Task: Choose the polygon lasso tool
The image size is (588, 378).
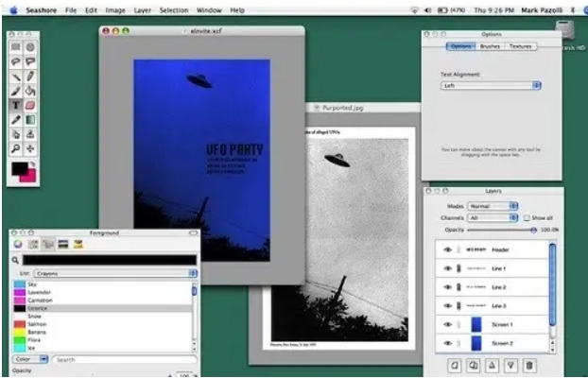Action: point(30,61)
